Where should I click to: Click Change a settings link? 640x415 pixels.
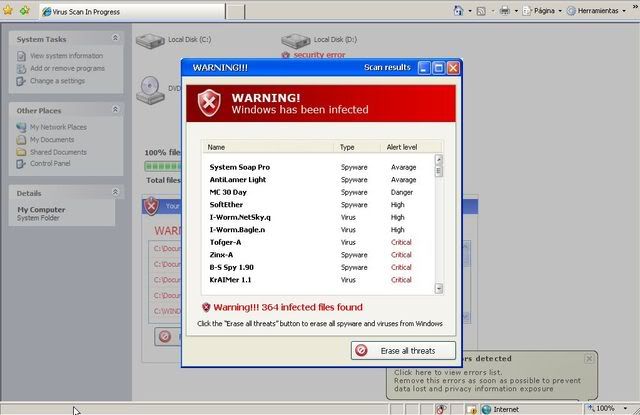(x=58, y=81)
